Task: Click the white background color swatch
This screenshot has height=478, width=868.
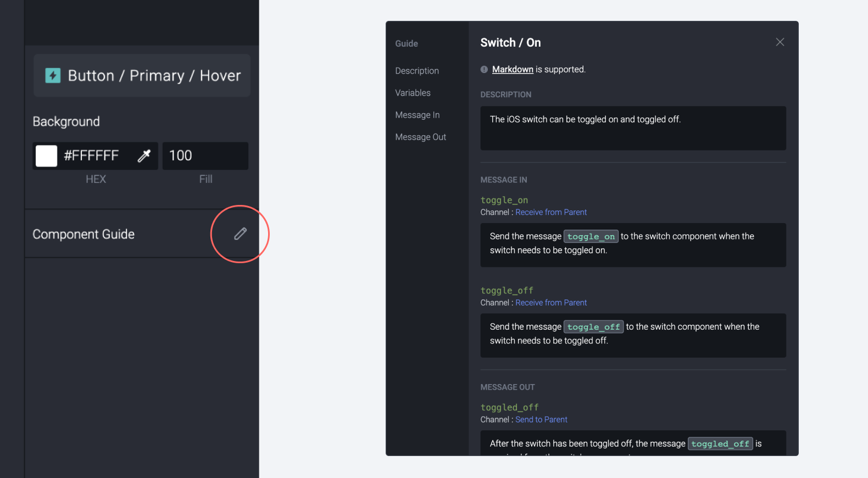Action: pos(46,156)
